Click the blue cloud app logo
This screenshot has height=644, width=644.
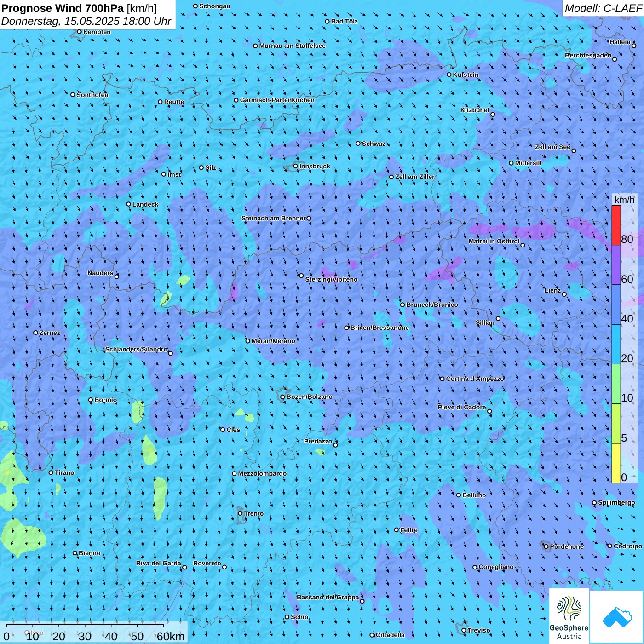coord(617,617)
